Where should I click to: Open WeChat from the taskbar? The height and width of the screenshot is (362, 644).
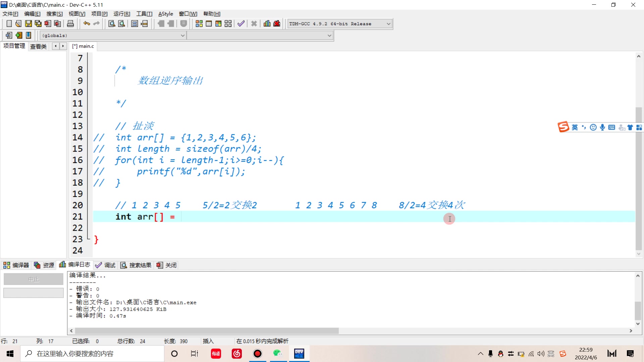278,354
